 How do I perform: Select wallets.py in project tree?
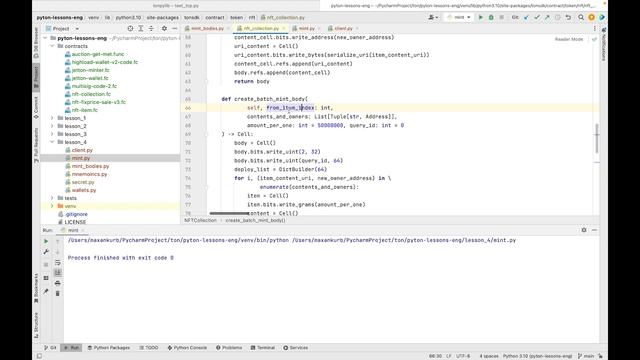(x=84, y=190)
